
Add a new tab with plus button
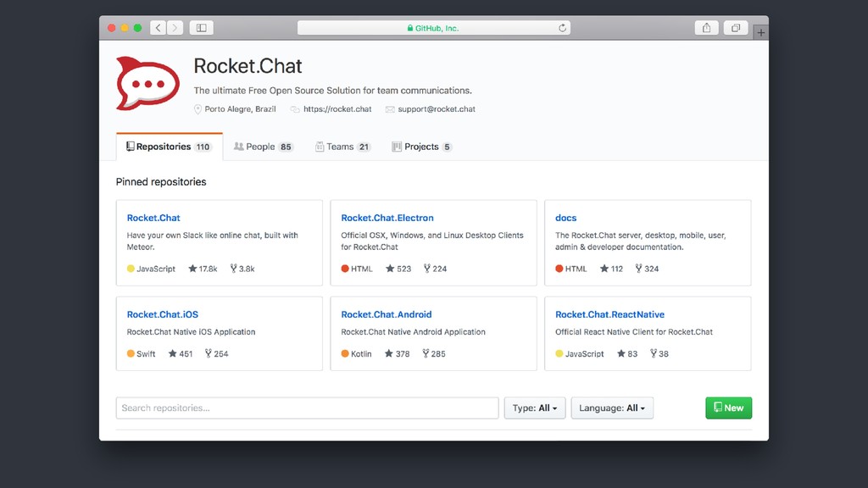coord(760,33)
